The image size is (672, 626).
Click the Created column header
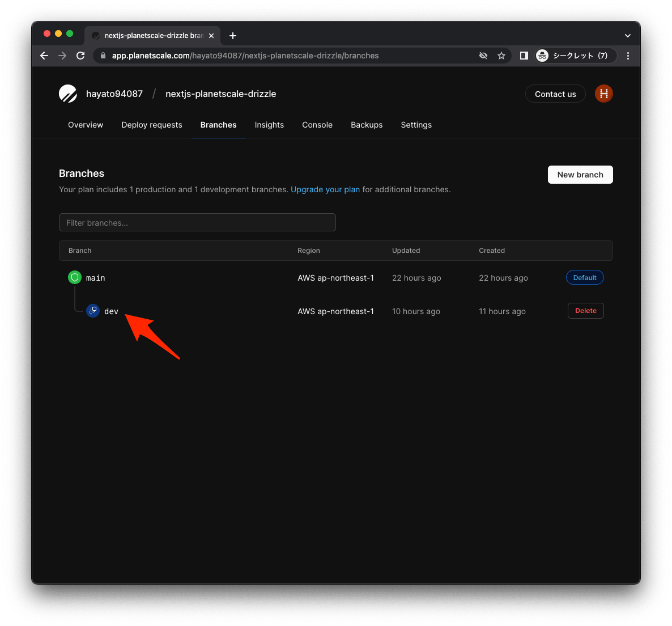492,251
